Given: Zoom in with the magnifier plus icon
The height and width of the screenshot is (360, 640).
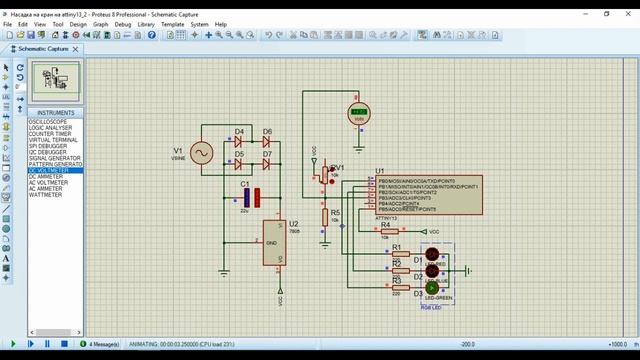Looking at the screenshot, I should pyautogui.click(x=219, y=35).
